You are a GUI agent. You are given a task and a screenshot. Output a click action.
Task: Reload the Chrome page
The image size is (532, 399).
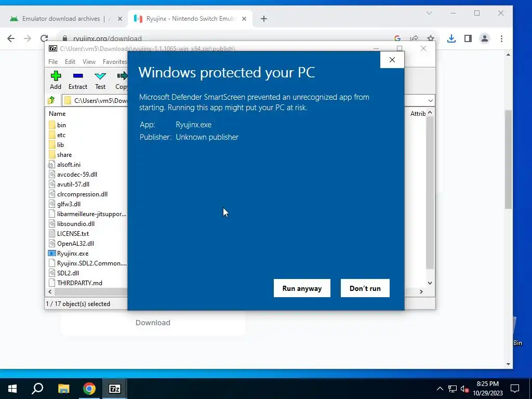click(44, 38)
